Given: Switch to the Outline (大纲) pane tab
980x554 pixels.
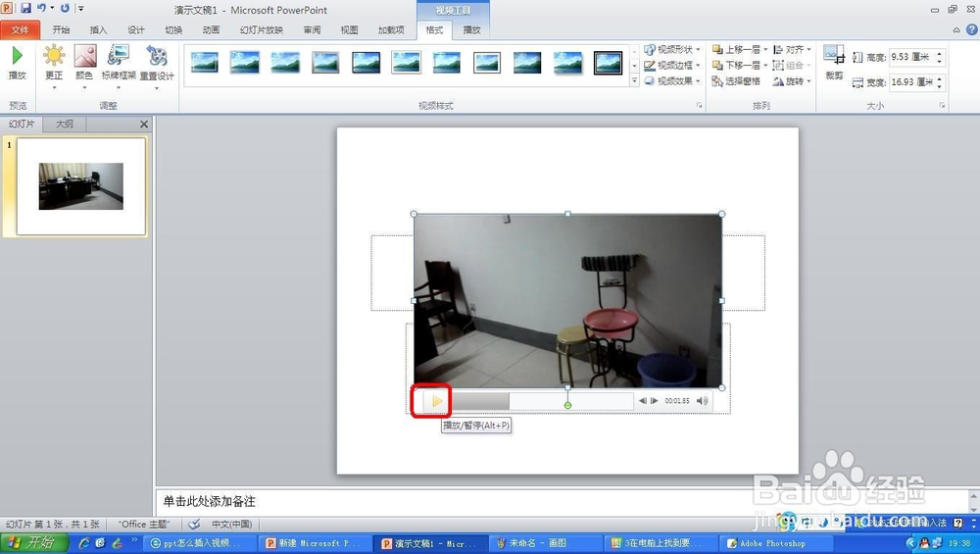Looking at the screenshot, I should point(65,124).
